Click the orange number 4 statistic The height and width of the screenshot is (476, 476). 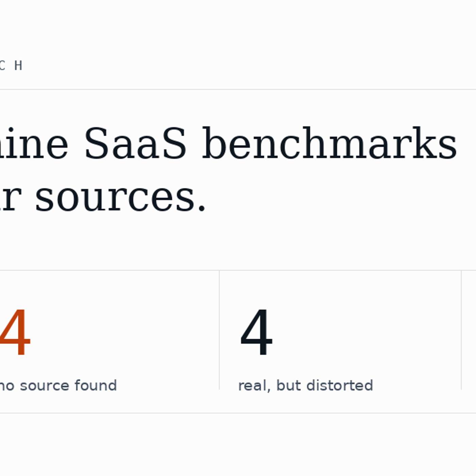click(x=15, y=332)
